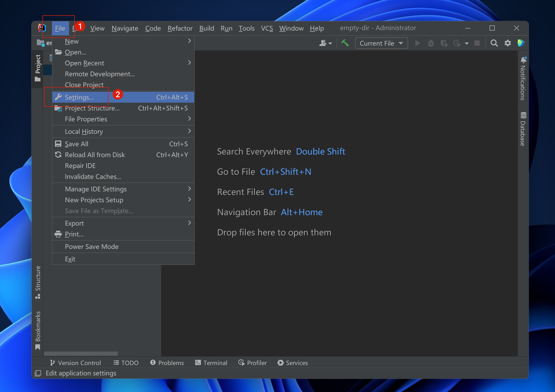Open the VCS menu
This screenshot has width=555, height=392.
point(267,28)
